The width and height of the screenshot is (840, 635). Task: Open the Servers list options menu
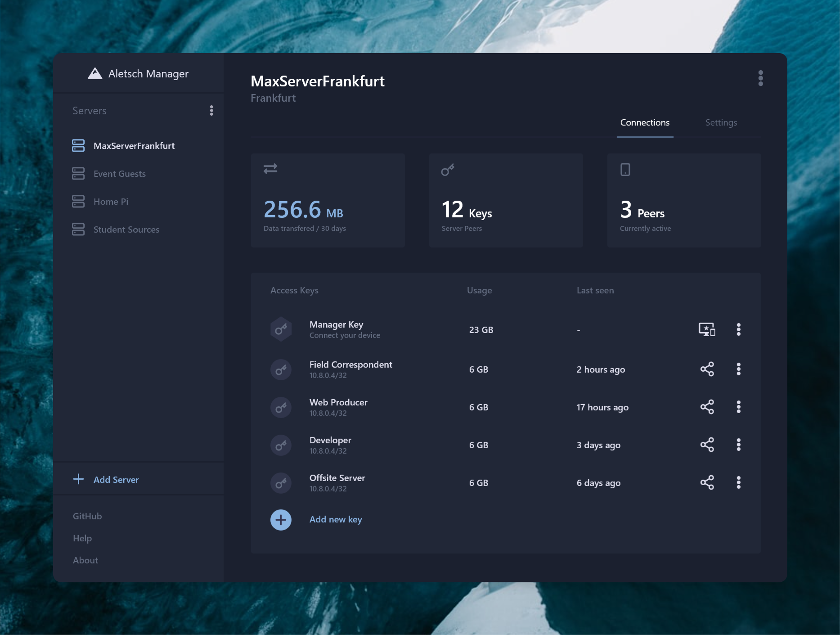pos(211,111)
